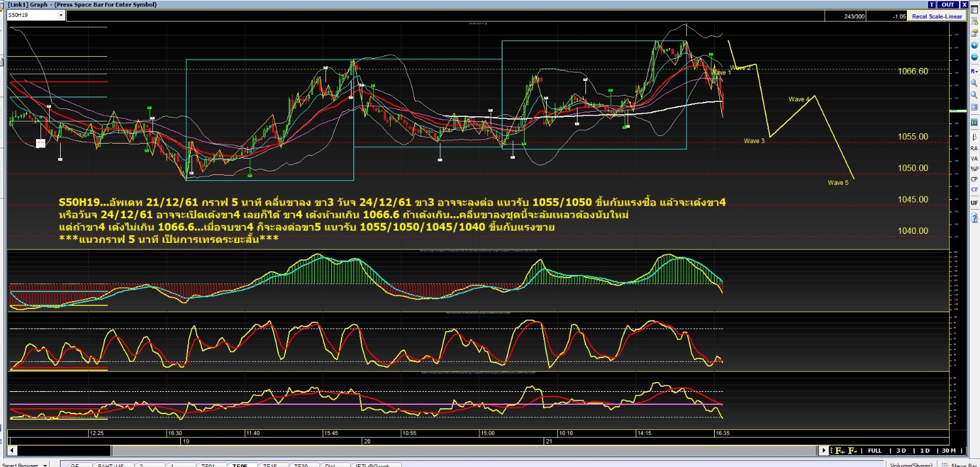Click the Wave 3 label
The height and width of the screenshot is (467, 980).
point(754,141)
